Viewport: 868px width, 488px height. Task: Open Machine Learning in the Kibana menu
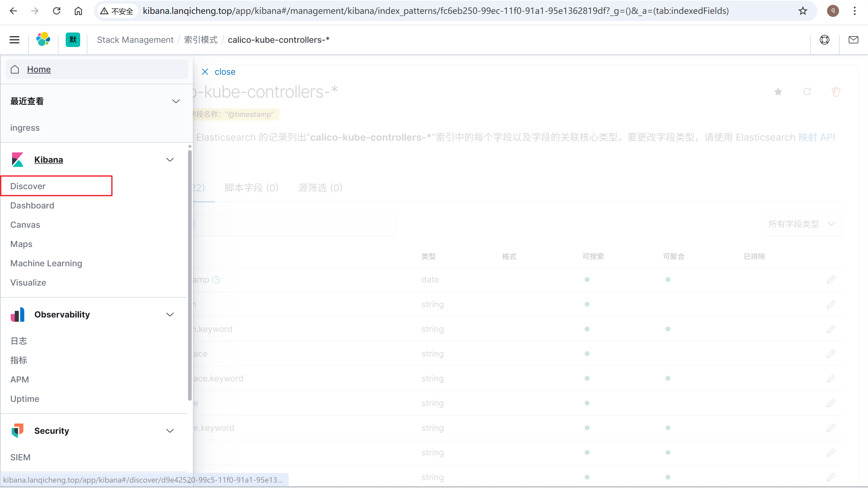[46, 263]
